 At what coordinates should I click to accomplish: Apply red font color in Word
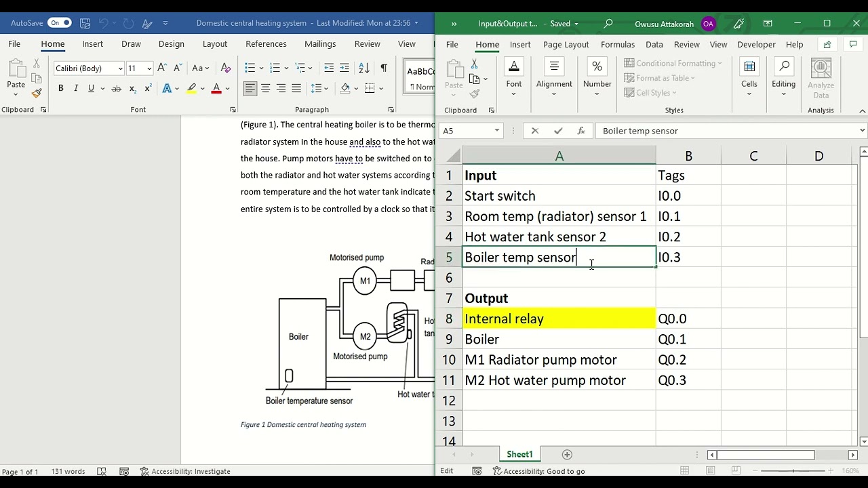[216, 88]
